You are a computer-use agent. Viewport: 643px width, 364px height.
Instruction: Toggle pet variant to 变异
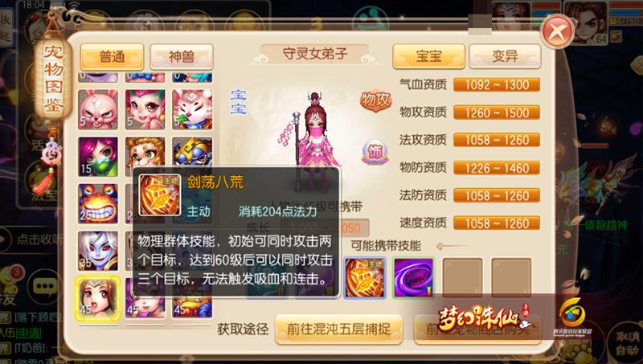505,56
